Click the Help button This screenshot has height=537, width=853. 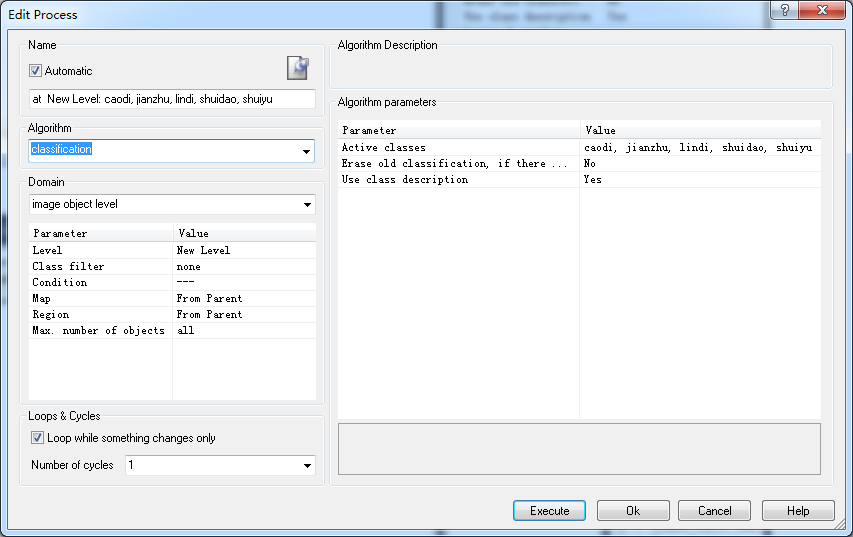798,511
